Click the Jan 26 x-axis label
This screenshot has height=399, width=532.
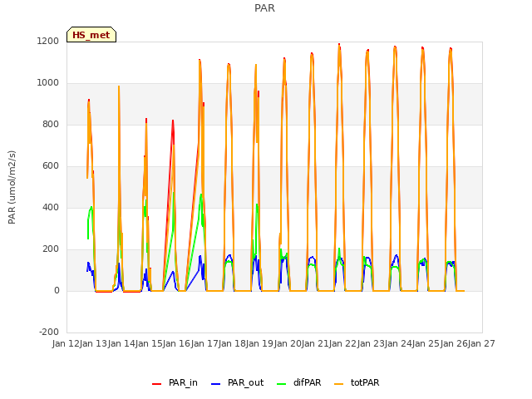click(454, 343)
